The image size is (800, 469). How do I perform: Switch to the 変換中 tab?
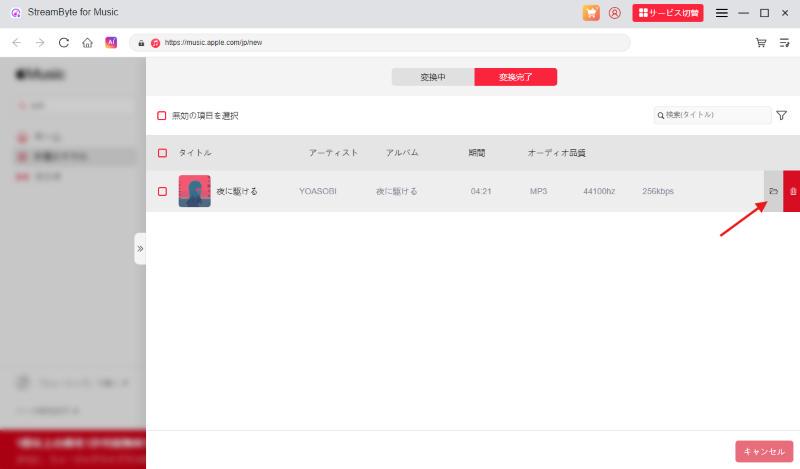(x=433, y=77)
